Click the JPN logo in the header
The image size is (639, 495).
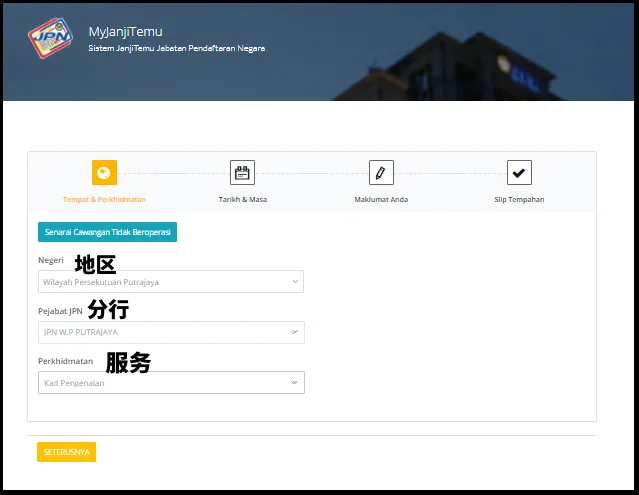(x=51, y=40)
